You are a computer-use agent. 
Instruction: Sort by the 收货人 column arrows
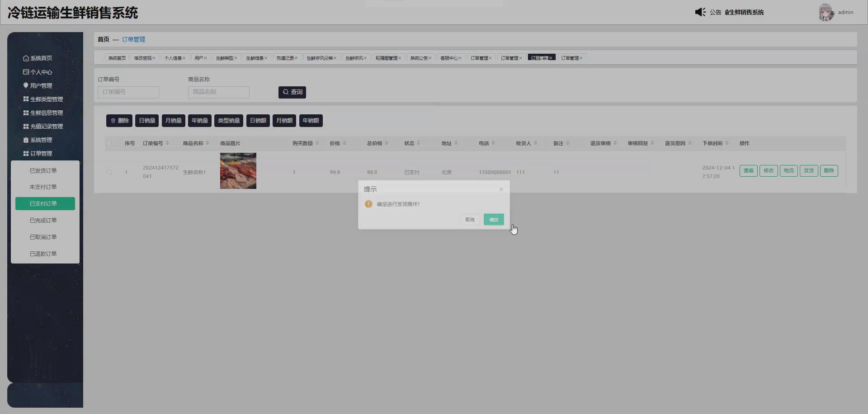pyautogui.click(x=536, y=143)
